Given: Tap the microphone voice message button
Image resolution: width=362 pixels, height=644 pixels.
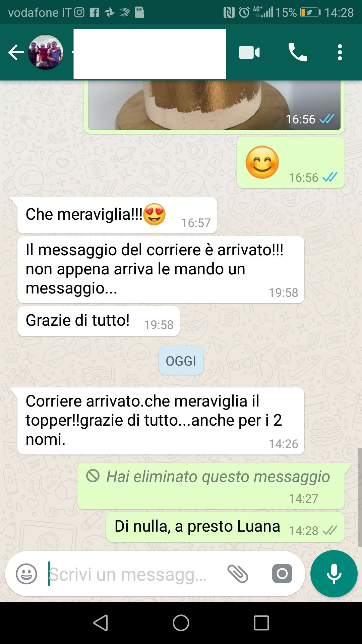Looking at the screenshot, I should pyautogui.click(x=334, y=574).
